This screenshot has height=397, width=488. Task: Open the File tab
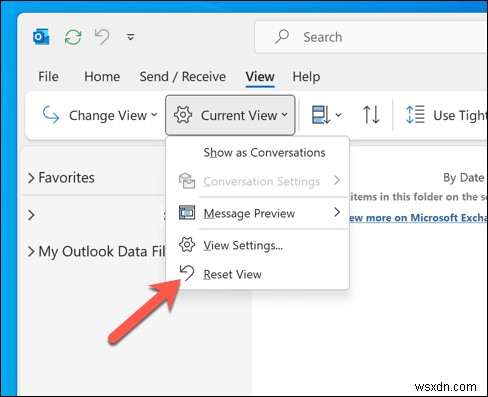(48, 77)
